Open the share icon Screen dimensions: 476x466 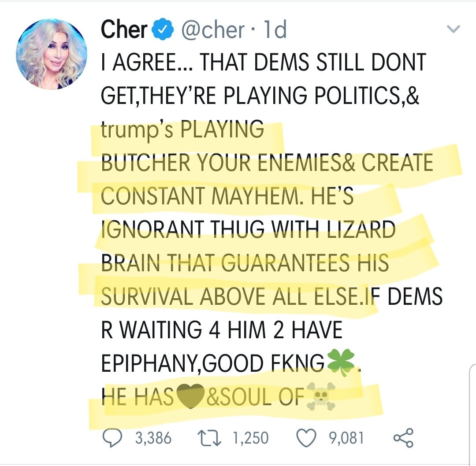pyautogui.click(x=403, y=438)
